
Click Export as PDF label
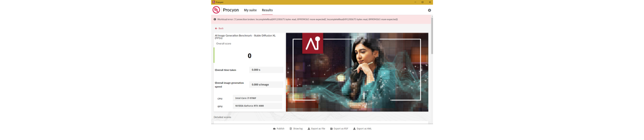pos(341,129)
